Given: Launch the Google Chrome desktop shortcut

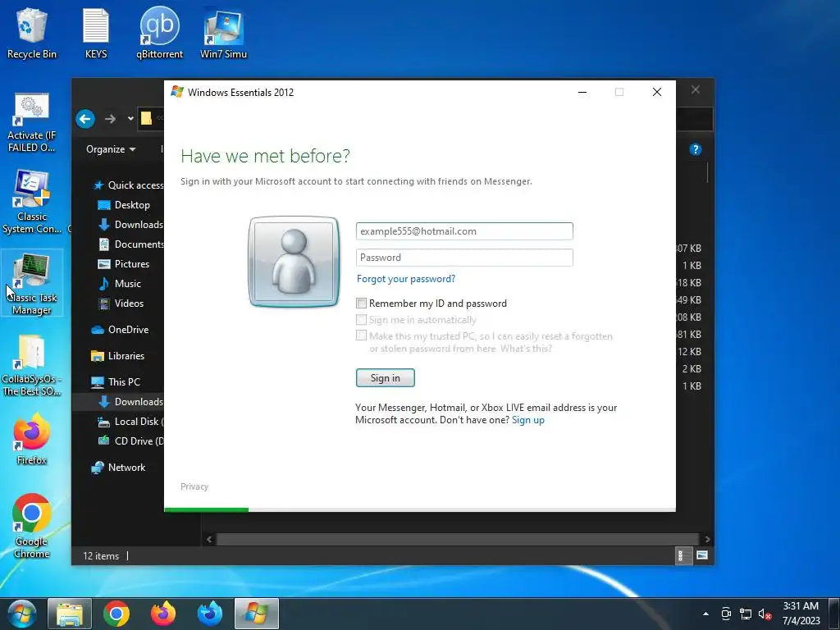Looking at the screenshot, I should coord(31,526).
